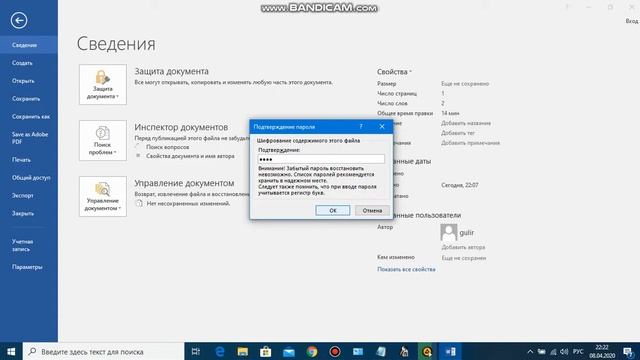
Task: Switch input language РУС
Action: click(x=578, y=351)
